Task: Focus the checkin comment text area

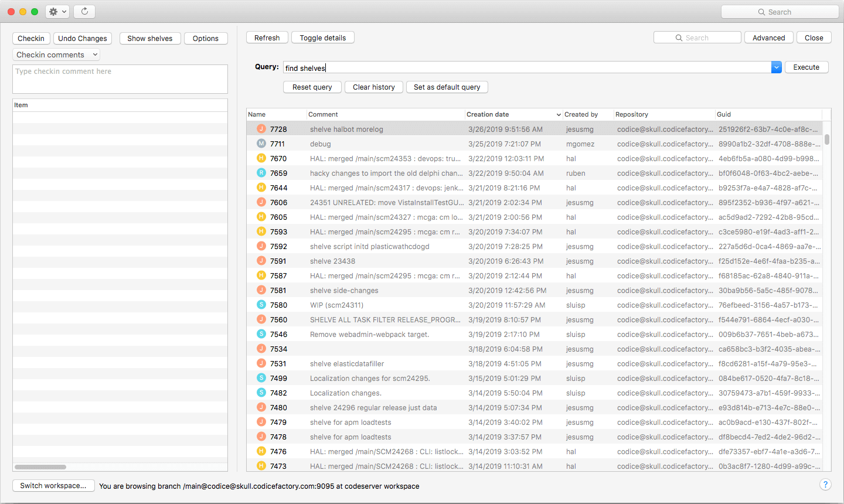Action: point(120,79)
